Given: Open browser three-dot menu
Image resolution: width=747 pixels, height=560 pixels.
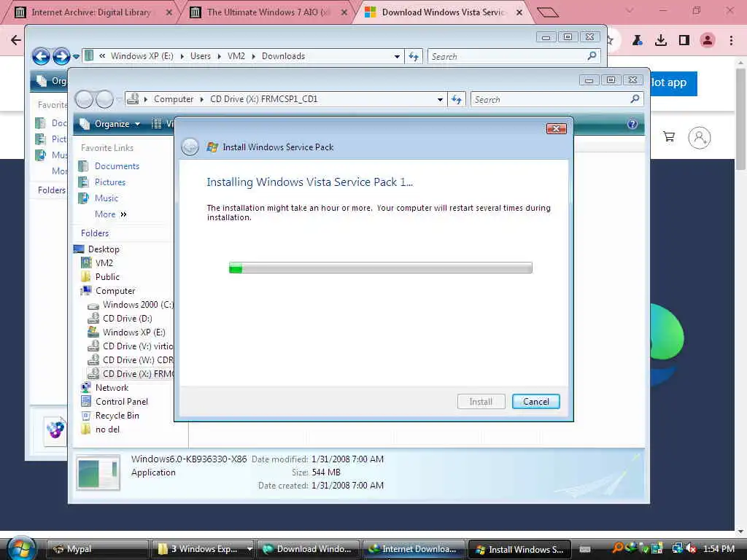Looking at the screenshot, I should [x=731, y=41].
